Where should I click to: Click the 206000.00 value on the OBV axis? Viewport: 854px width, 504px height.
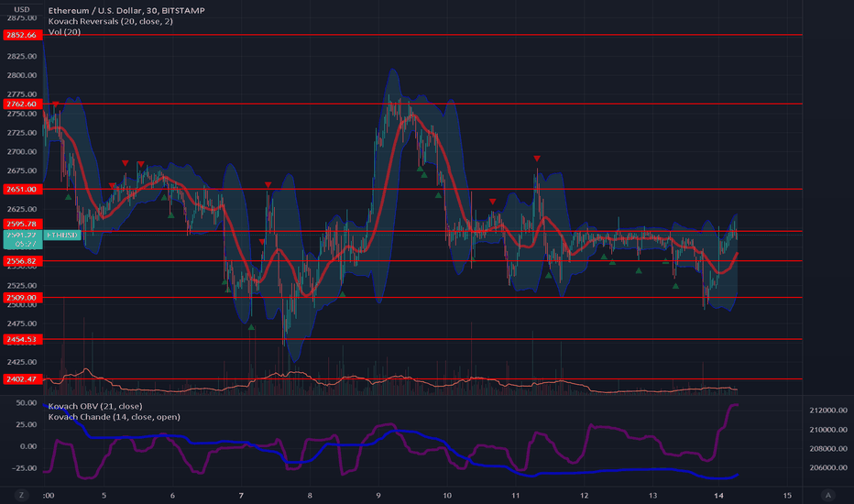(x=828, y=467)
